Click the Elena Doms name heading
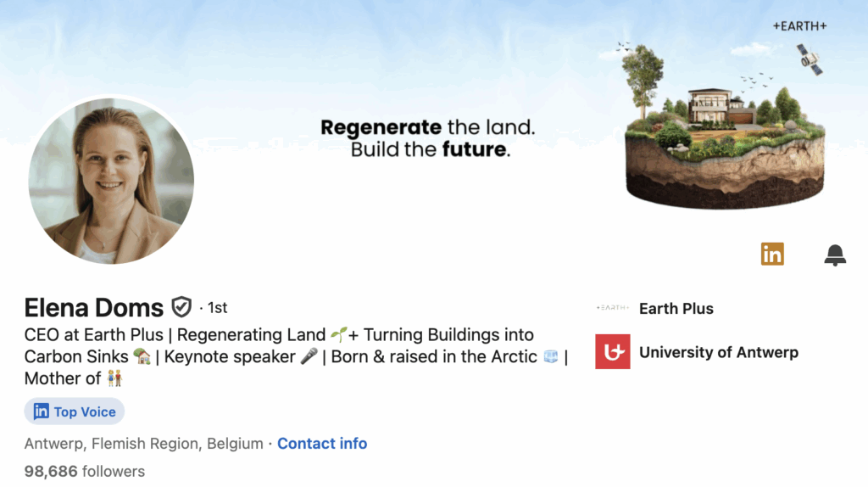 [x=94, y=307]
